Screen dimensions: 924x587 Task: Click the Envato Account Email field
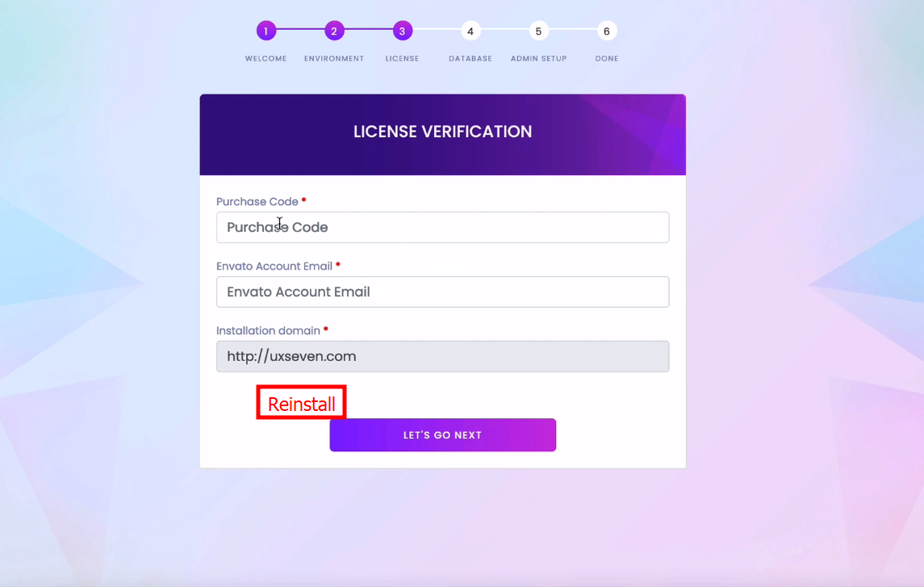coord(442,292)
